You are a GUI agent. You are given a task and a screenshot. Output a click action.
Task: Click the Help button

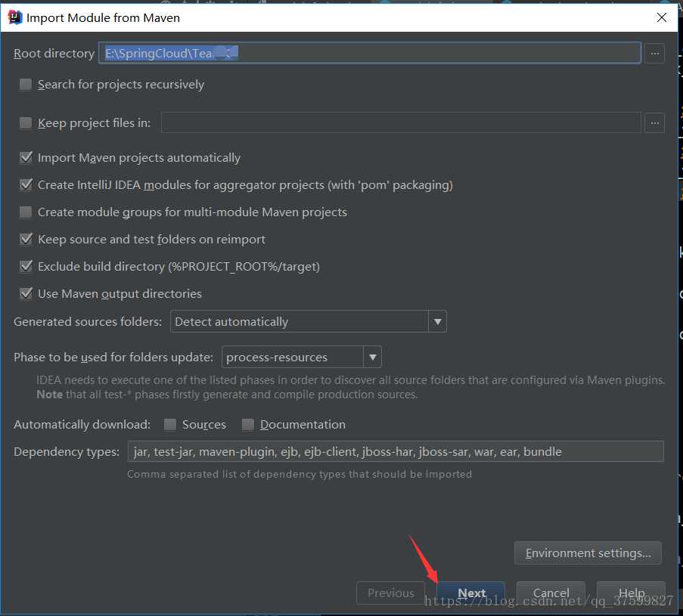click(x=631, y=593)
